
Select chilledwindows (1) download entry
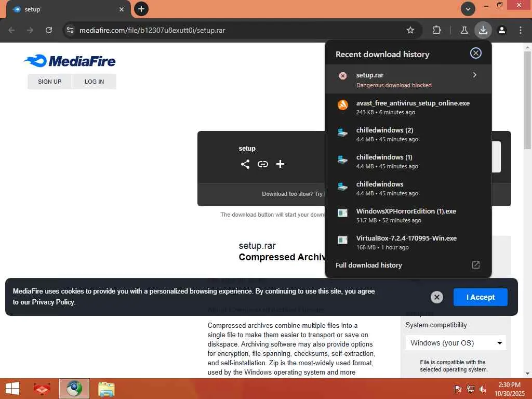pos(408,162)
